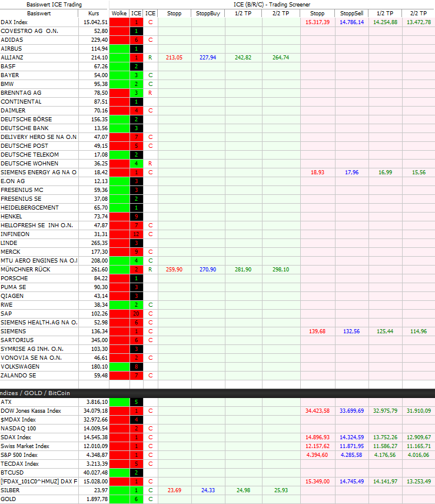435x504 pixels.
Task: Click the Indizes / GOLD / BitCoin section header
Action: click(x=218, y=393)
